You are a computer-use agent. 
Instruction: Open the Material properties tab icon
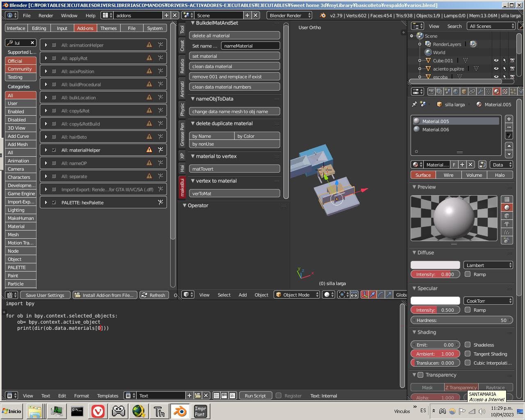tap(497, 91)
